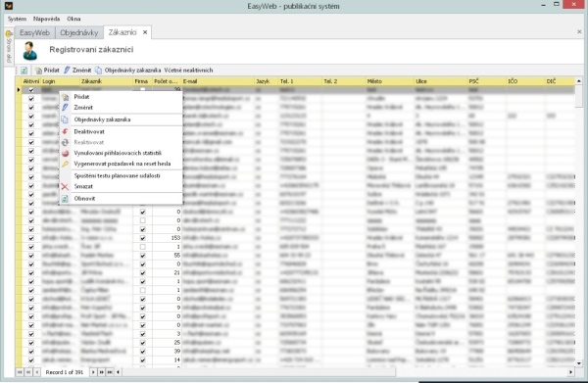
Task: Click the DIČ column header
Action: point(560,81)
